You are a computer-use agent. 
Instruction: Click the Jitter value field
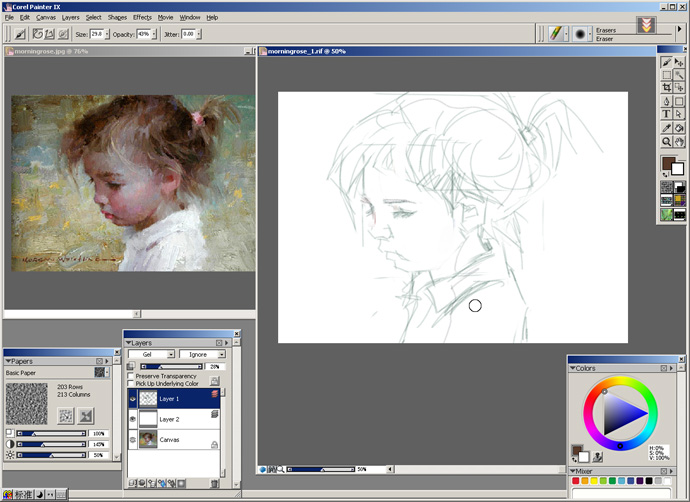coord(188,34)
